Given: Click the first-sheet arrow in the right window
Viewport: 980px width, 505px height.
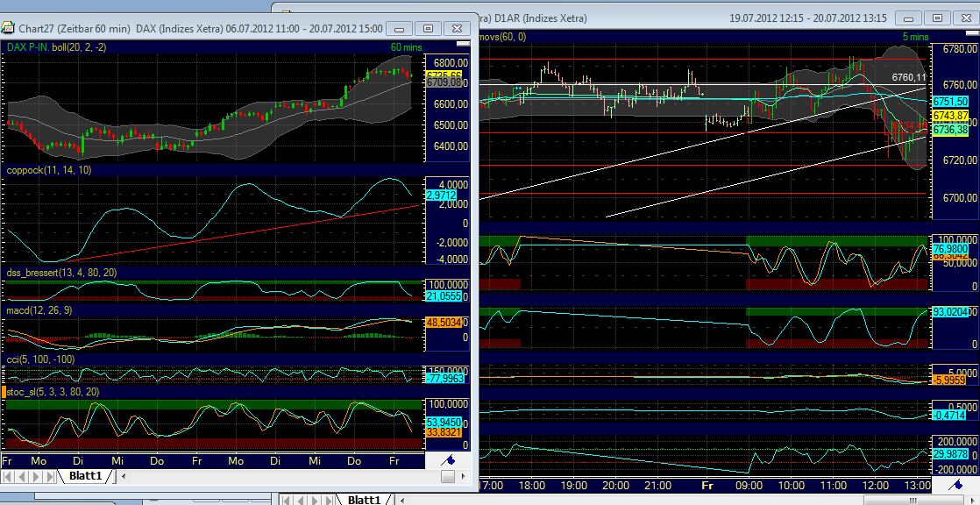Looking at the screenshot, I should click(287, 500).
